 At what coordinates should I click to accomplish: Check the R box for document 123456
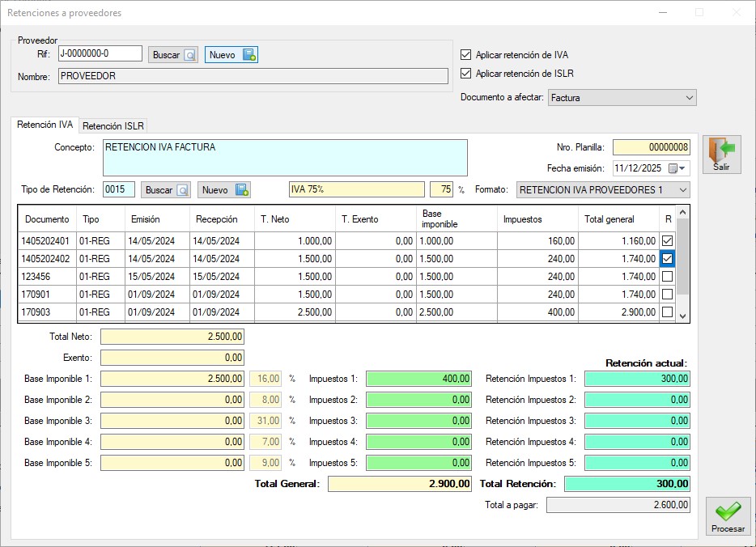click(x=667, y=277)
